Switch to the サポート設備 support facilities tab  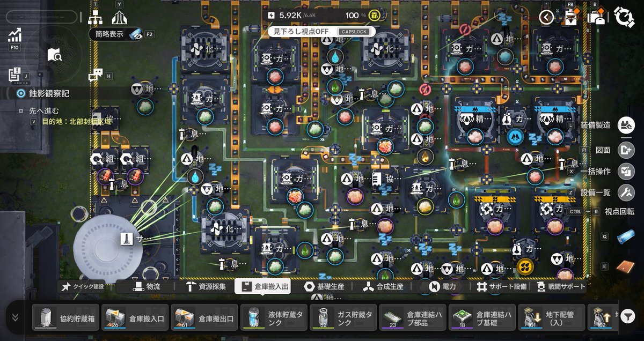coord(501,287)
